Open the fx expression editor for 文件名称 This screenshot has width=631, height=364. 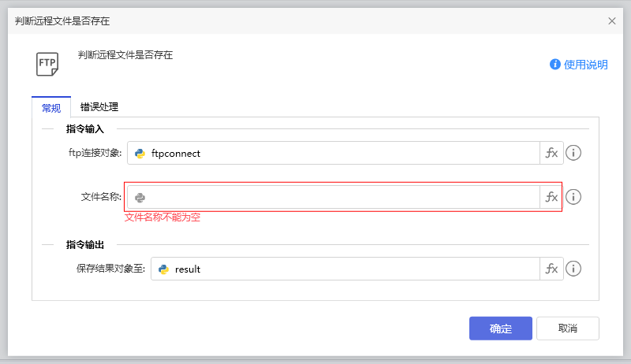point(551,197)
